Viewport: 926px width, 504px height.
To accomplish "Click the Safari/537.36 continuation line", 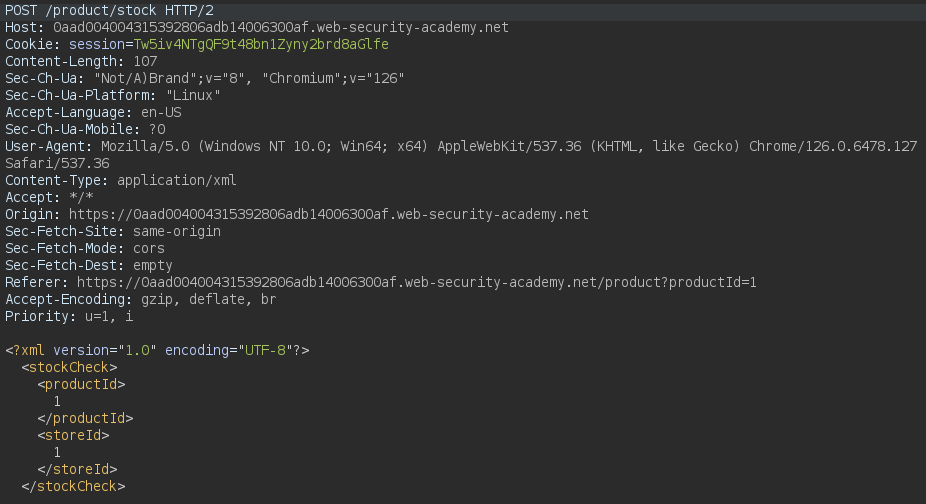I will point(57,164).
